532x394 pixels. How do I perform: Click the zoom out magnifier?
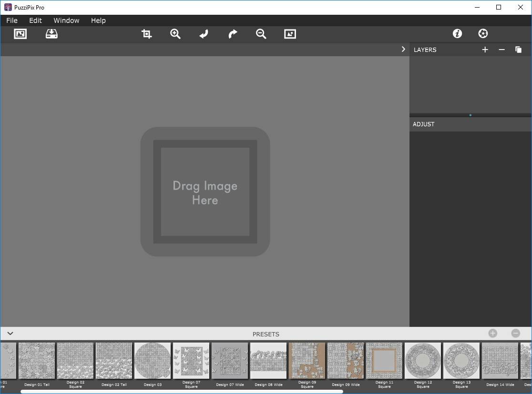click(x=261, y=34)
